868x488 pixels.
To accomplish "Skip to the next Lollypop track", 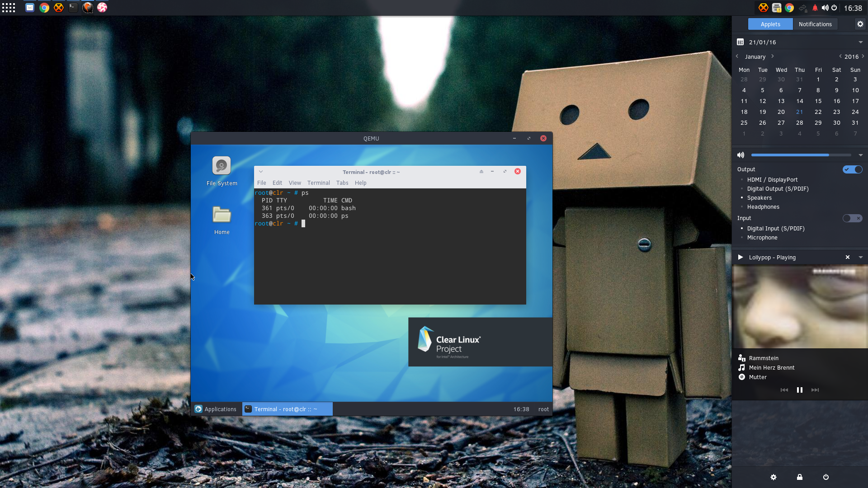I will [815, 390].
